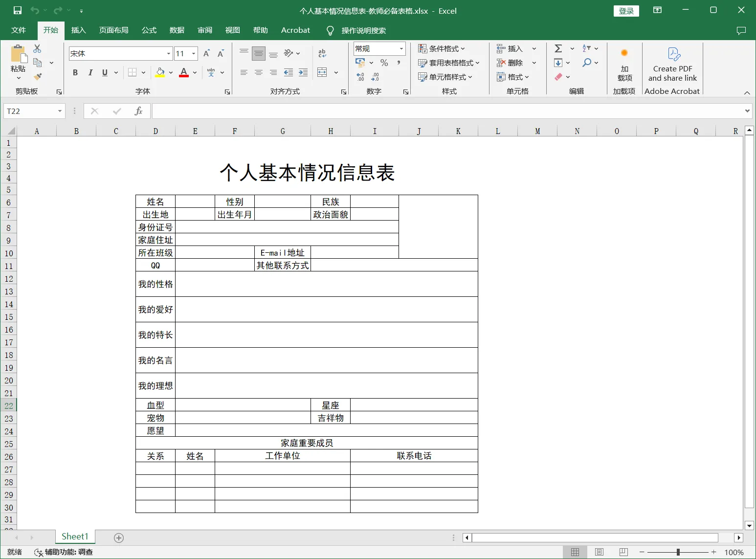Decrease font size with small A icon
756x559 pixels.
(x=221, y=53)
